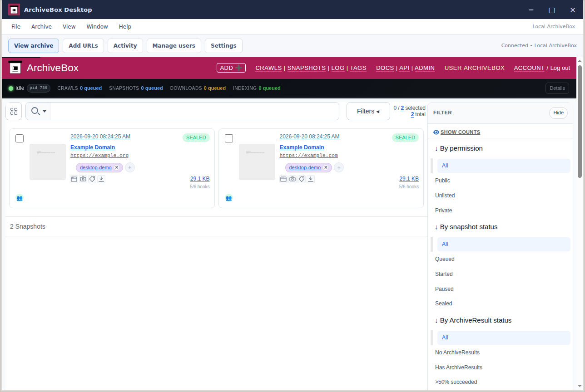The image size is (585, 392).
Task: Add a tag to the example.com snapshot
Action: point(339,167)
